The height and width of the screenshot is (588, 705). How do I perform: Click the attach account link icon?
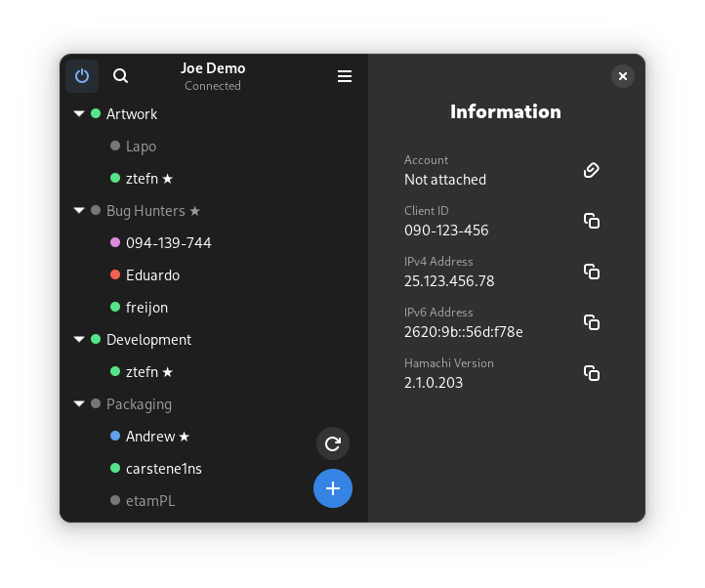591,170
